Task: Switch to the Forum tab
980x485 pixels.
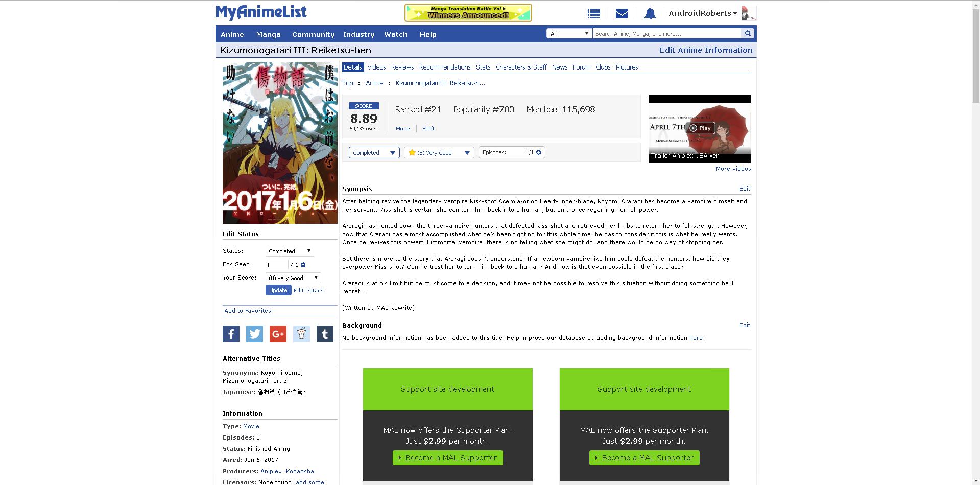Action: (582, 67)
